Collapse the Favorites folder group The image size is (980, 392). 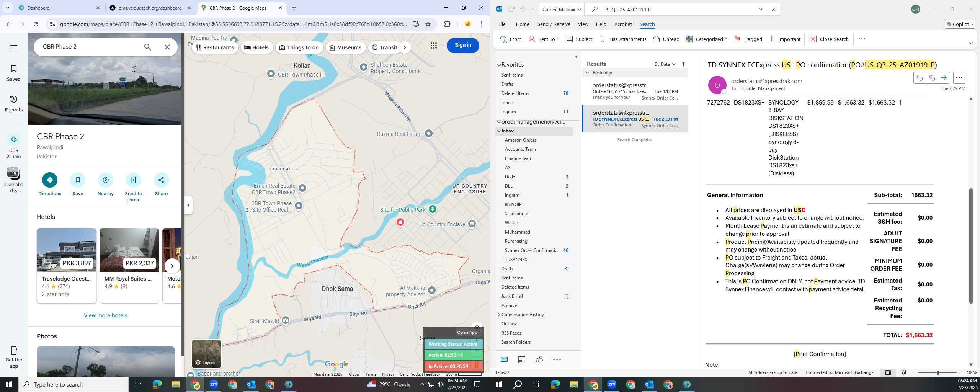click(x=499, y=65)
